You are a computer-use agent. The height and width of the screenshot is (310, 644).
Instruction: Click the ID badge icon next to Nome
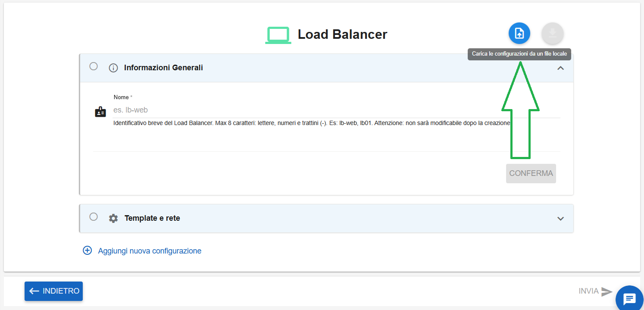click(x=100, y=112)
